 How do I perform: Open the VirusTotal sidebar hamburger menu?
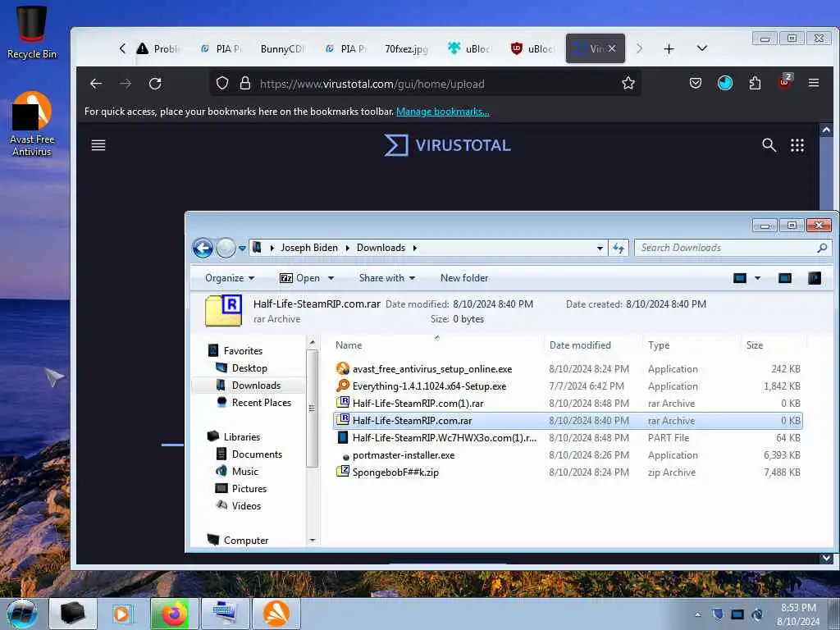coord(98,145)
